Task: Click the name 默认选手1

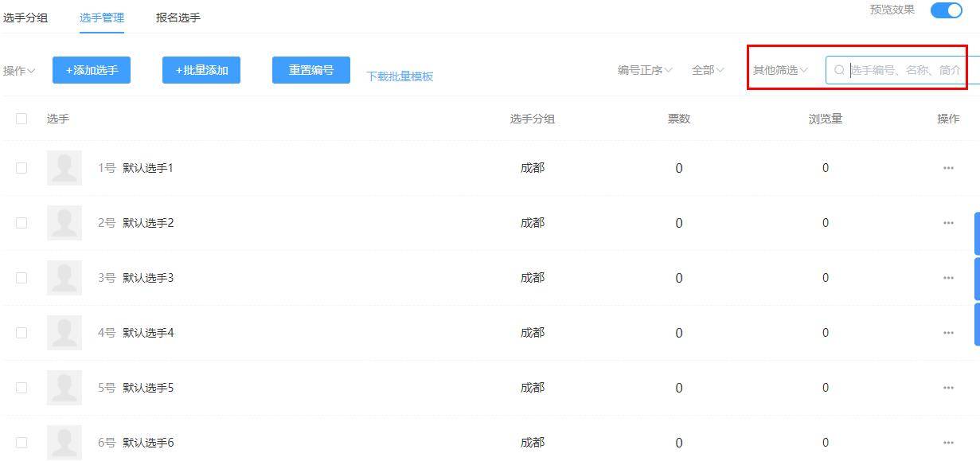Action: coord(148,168)
